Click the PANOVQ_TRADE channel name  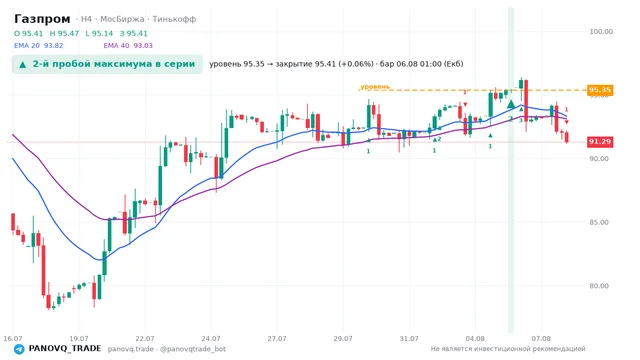[x=64, y=349]
